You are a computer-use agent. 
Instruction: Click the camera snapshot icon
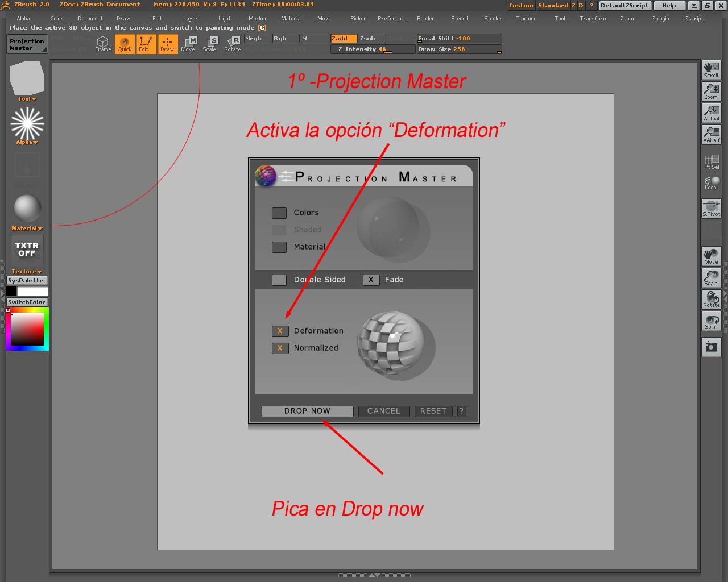click(x=711, y=347)
